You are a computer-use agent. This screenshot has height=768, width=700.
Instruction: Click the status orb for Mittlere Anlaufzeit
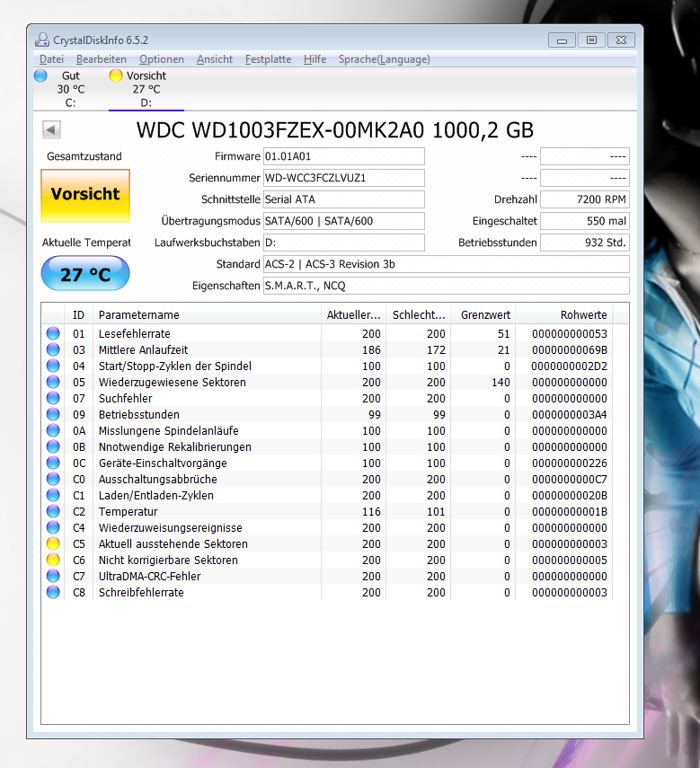53,349
